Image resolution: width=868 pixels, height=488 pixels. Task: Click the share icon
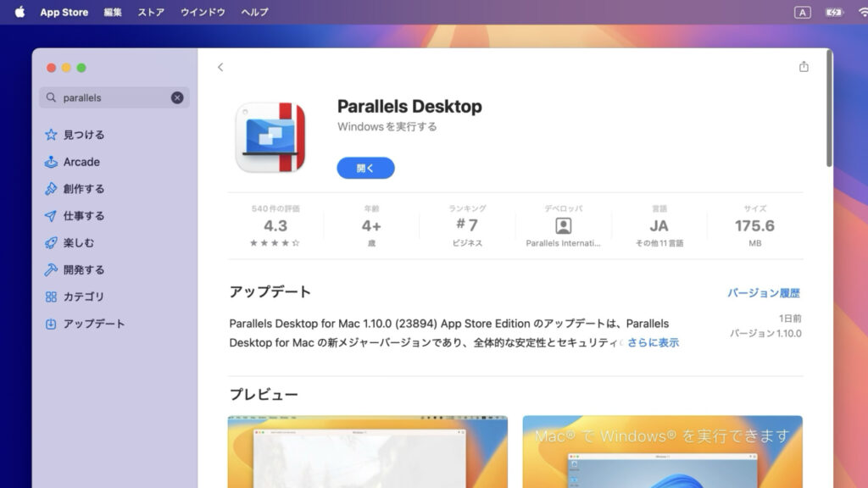pyautogui.click(x=804, y=66)
